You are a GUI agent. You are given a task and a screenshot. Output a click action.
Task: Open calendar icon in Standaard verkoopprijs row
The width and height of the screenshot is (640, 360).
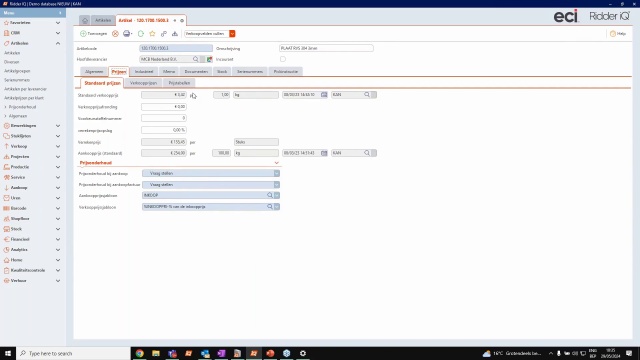[324, 95]
